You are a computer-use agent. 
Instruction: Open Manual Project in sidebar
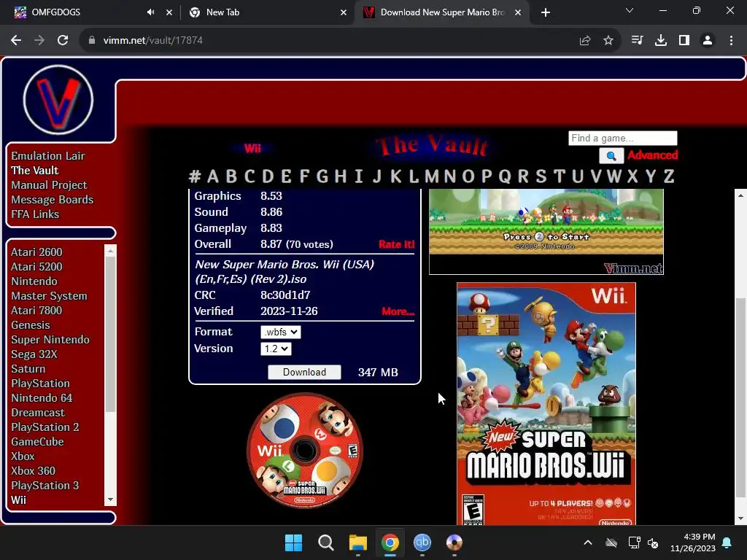(49, 185)
